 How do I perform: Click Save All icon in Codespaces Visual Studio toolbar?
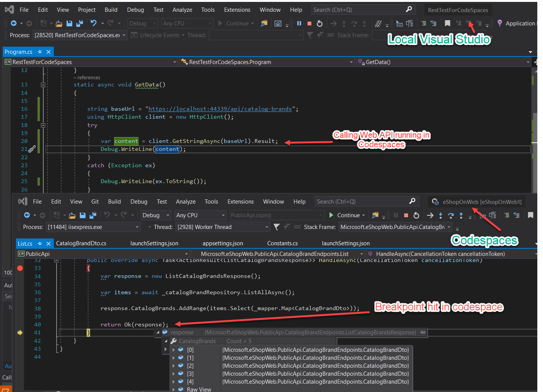point(93,215)
